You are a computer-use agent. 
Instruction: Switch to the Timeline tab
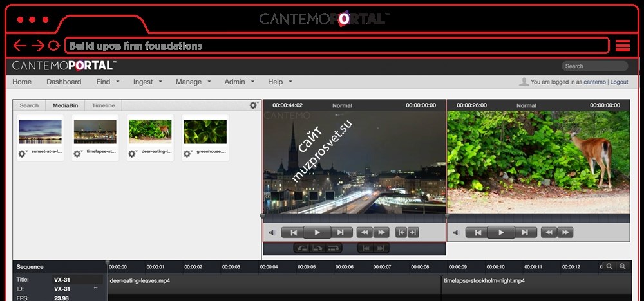pyautogui.click(x=104, y=105)
